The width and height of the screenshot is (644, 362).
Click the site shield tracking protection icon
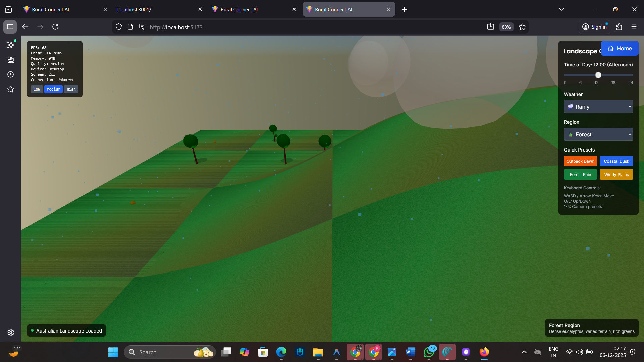click(x=119, y=27)
